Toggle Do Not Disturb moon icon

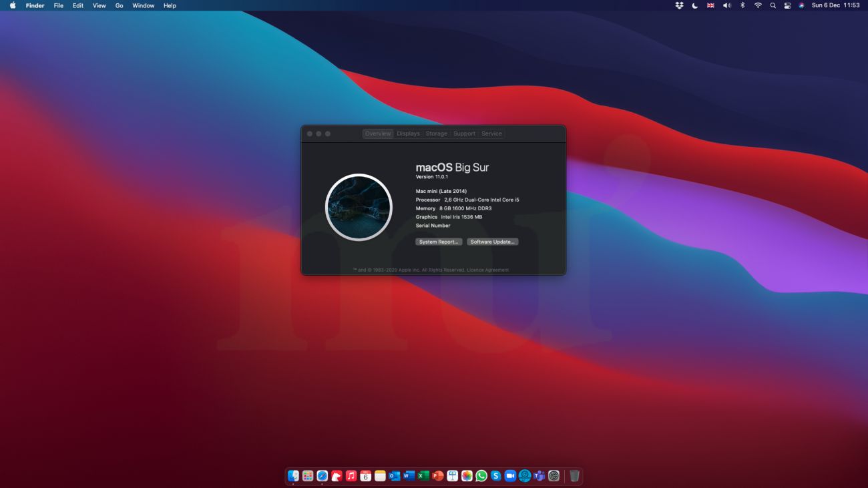click(694, 5)
